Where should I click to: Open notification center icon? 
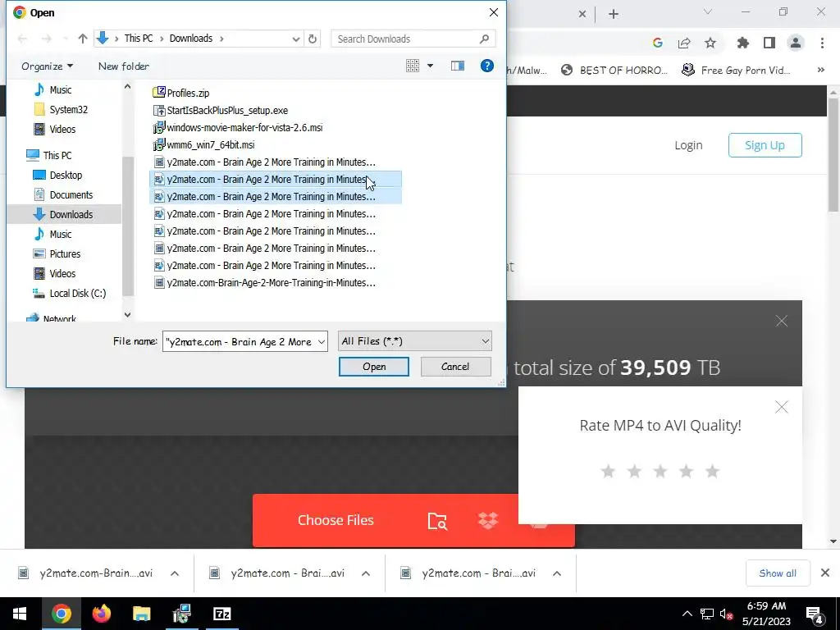pos(815,614)
